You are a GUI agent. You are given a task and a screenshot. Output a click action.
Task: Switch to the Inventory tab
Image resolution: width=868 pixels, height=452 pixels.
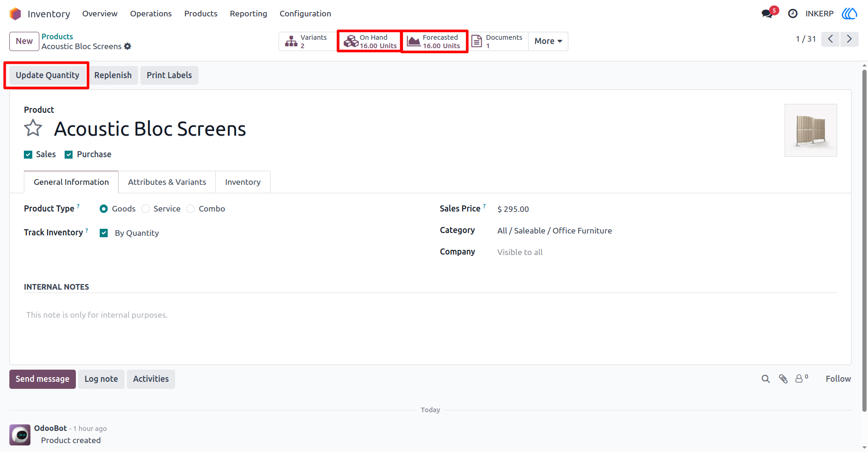click(243, 182)
